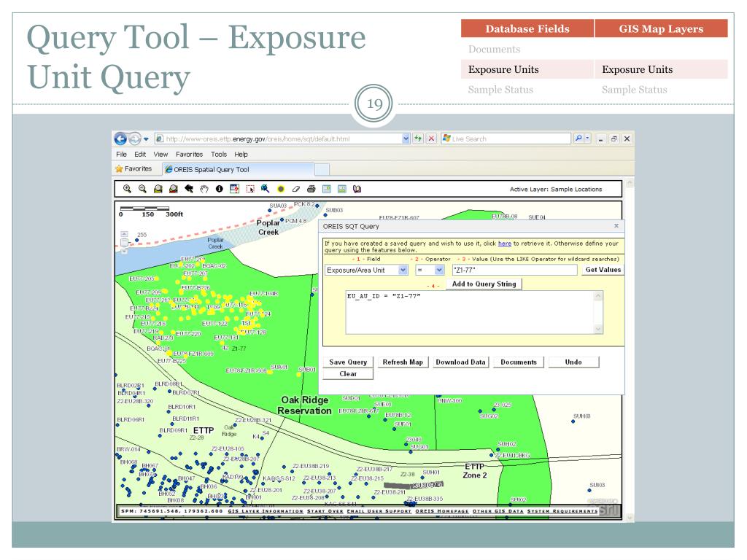
Task: Click the Save Query button
Action: [x=348, y=362]
